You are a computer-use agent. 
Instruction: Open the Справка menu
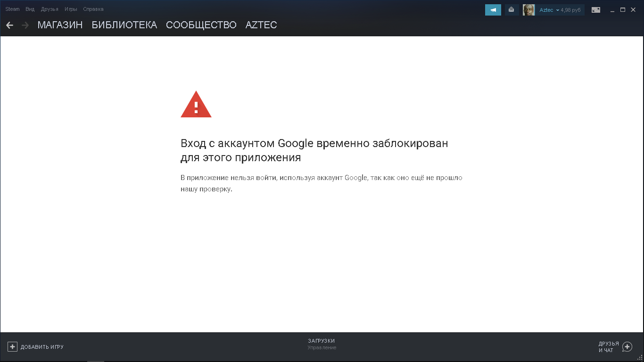click(93, 9)
